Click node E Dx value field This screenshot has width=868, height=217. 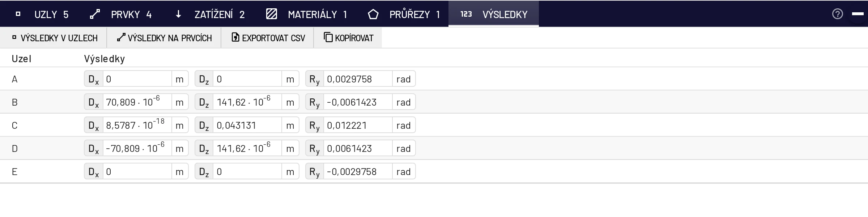(137, 171)
